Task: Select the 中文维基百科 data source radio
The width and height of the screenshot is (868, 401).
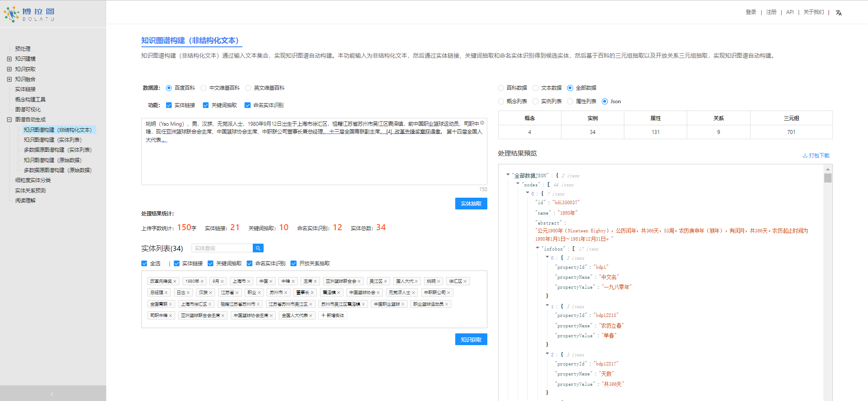Action: 204,88
